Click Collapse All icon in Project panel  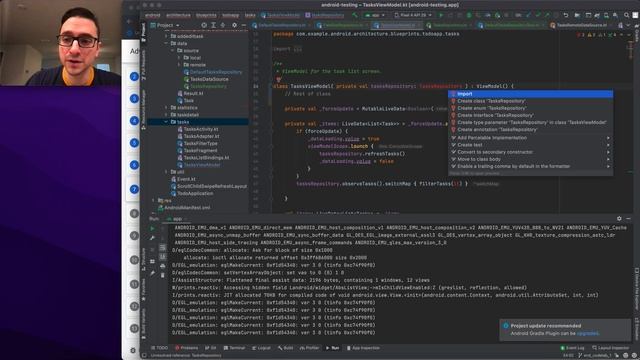coord(223,25)
